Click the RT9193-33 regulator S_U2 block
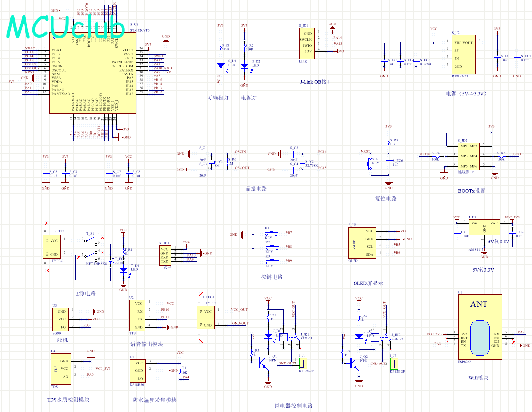Image resolution: width=532 pixels, height=412 pixels. tap(463, 54)
